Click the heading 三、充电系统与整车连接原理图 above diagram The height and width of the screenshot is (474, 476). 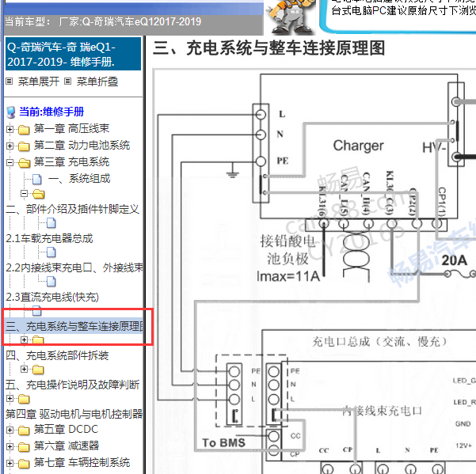(269, 48)
